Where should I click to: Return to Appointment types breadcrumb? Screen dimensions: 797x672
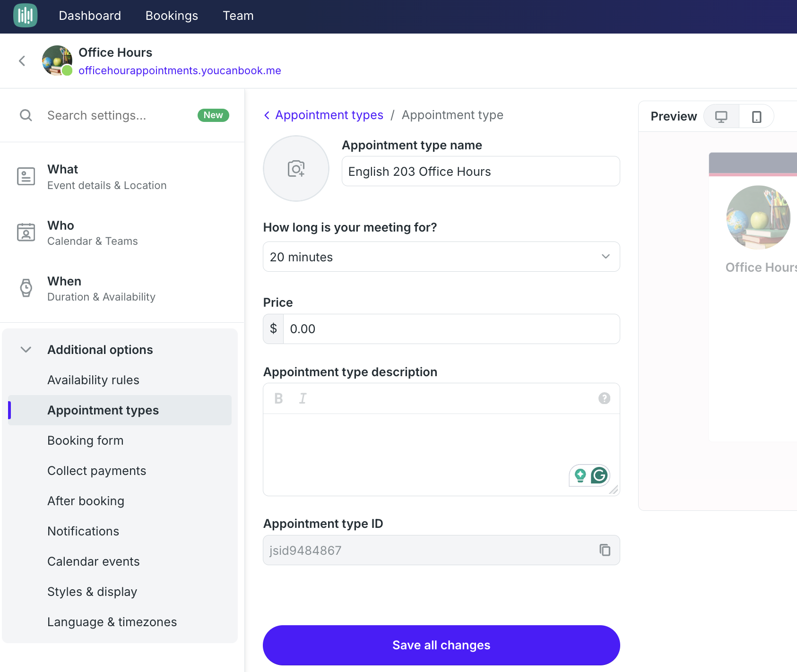pos(329,115)
